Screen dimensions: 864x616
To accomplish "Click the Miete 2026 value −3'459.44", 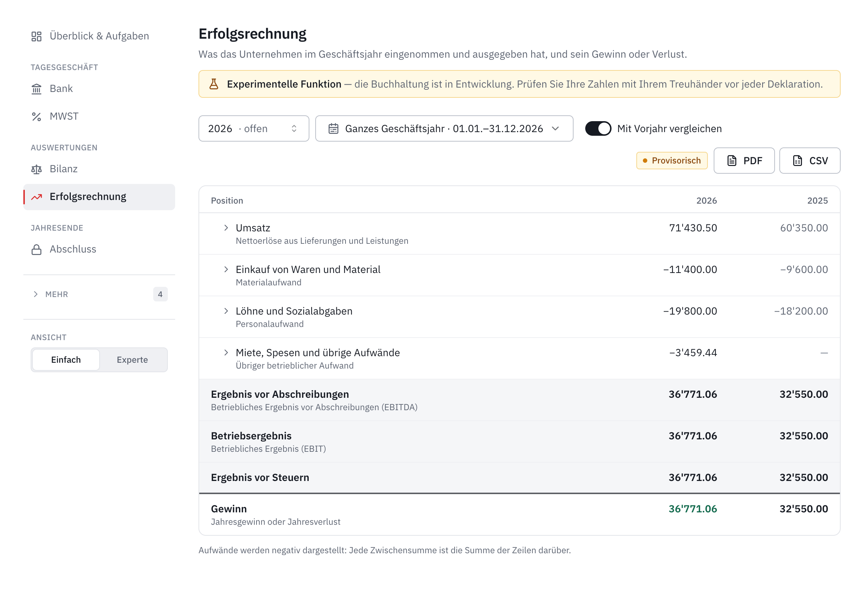I will 693,353.
